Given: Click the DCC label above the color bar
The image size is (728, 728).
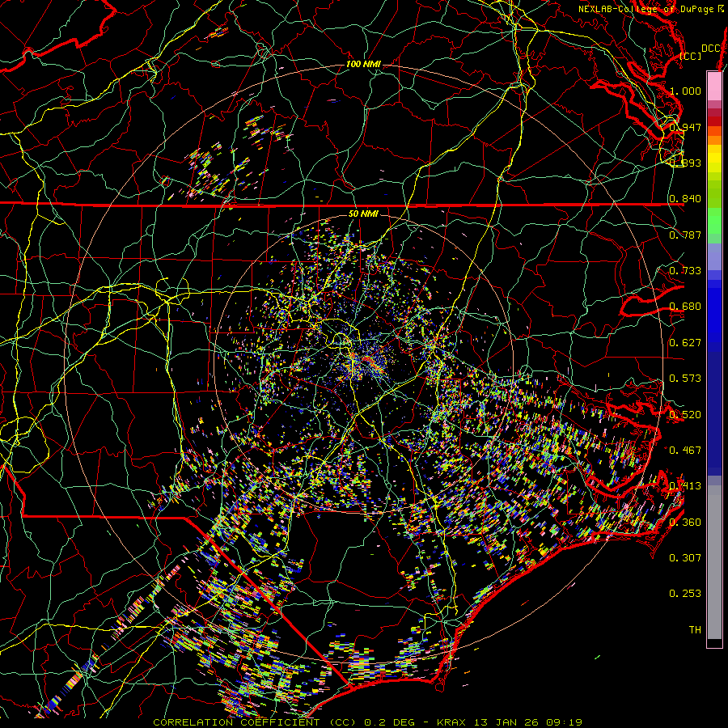Looking at the screenshot, I should coord(710,48).
